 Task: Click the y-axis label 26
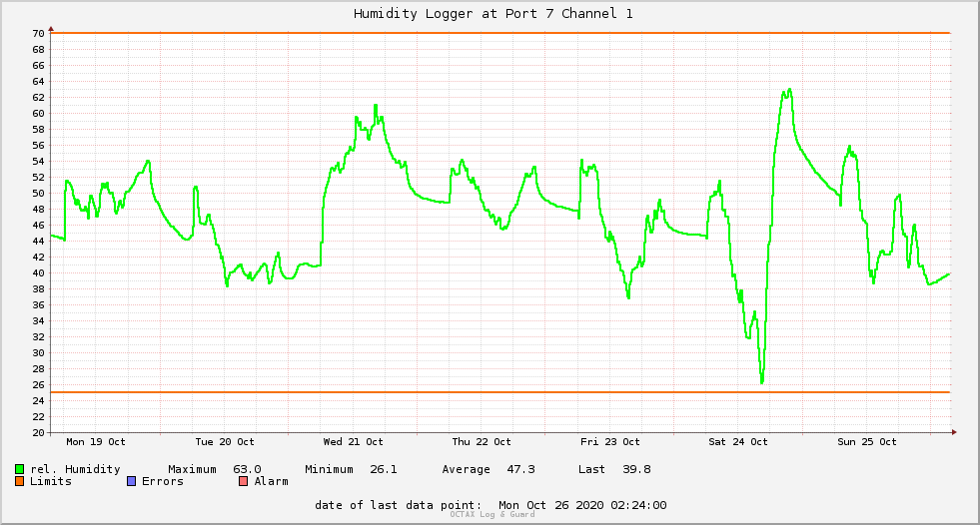click(x=39, y=384)
